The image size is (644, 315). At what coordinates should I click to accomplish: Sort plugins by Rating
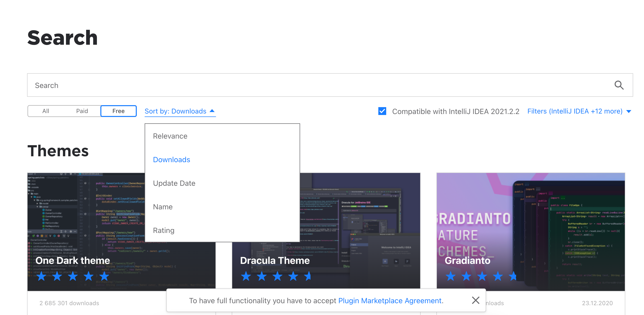click(x=164, y=230)
